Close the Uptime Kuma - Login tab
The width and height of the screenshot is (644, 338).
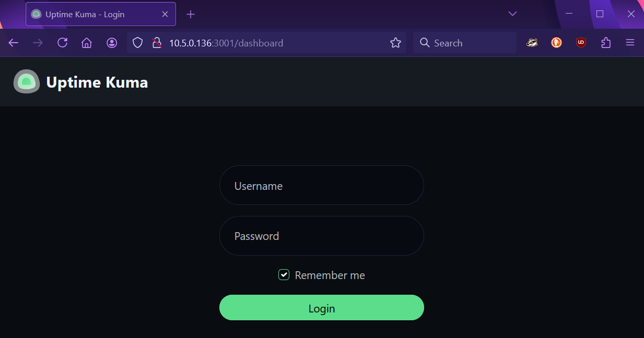165,14
